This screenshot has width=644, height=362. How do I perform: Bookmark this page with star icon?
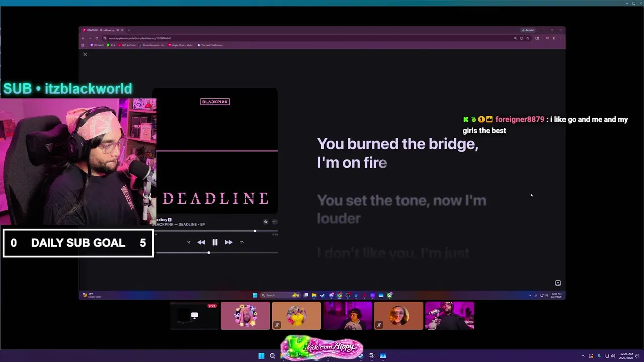(527, 38)
